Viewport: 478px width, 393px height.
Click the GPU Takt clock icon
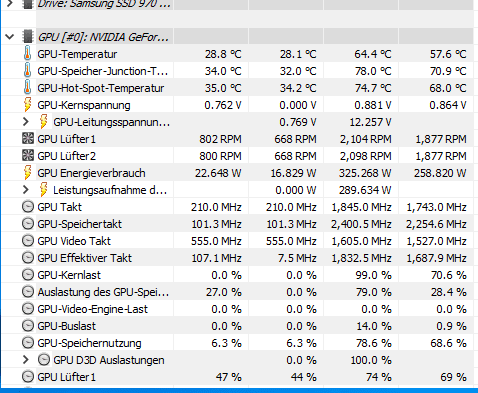28,207
